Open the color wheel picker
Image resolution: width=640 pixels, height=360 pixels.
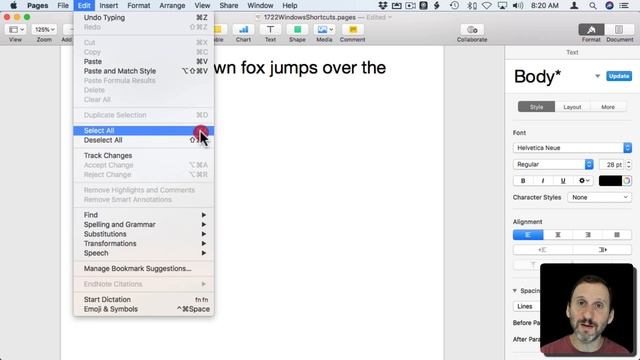click(x=627, y=180)
